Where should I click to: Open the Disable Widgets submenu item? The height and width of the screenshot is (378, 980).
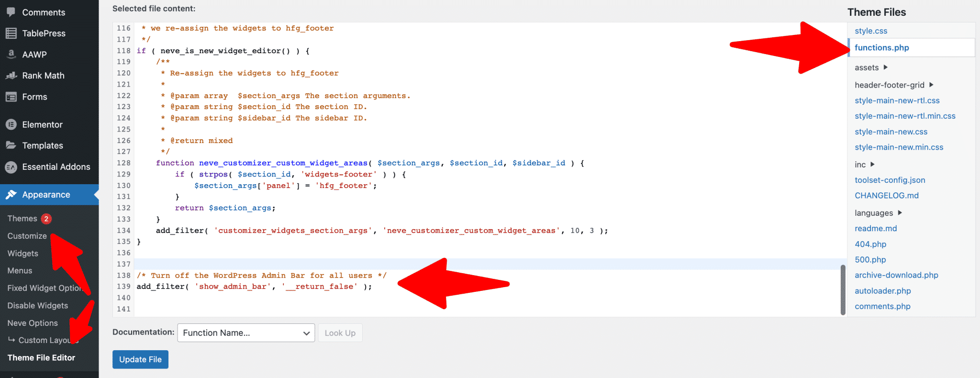[x=37, y=305]
